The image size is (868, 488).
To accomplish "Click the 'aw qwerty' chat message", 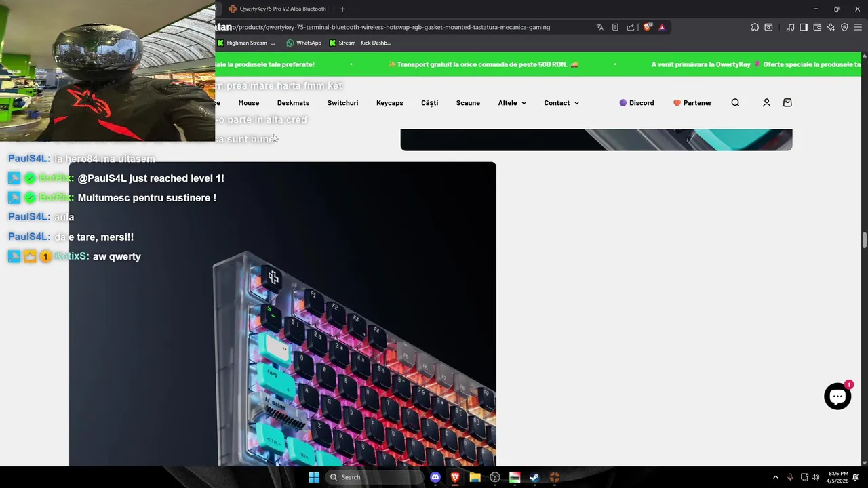I will click(117, 256).
